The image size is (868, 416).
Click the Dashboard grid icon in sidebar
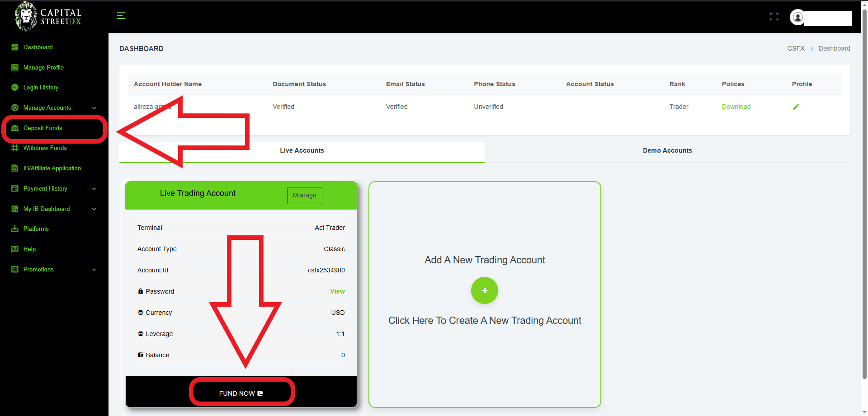point(15,47)
